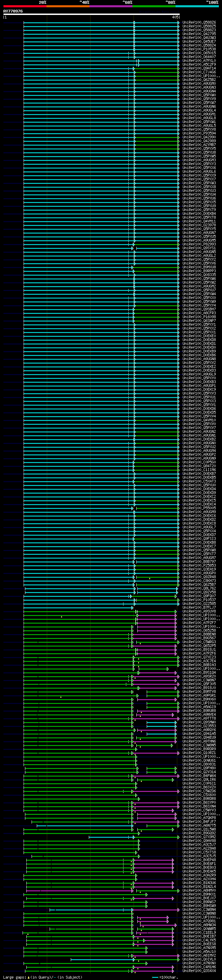Open hit UniRef100_Q588Z3

pos(199,30)
